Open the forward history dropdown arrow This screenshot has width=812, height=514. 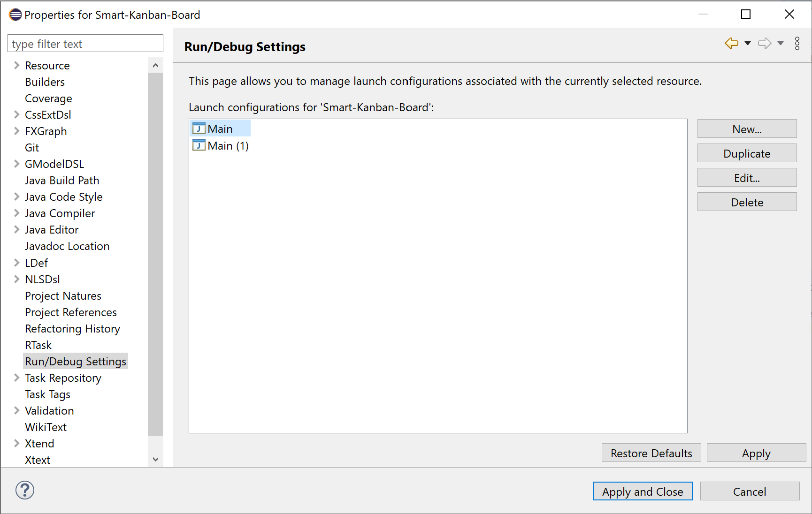click(x=781, y=44)
